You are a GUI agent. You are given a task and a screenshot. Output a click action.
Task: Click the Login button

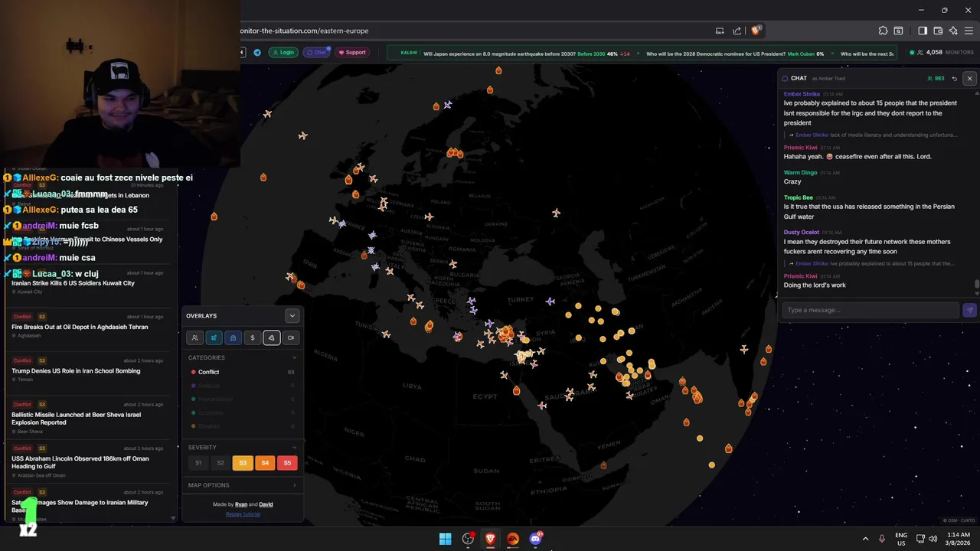coord(283,52)
